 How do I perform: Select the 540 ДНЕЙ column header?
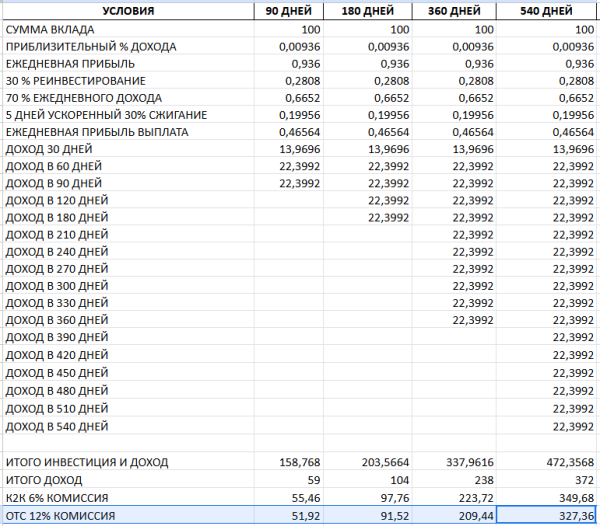coord(547,11)
